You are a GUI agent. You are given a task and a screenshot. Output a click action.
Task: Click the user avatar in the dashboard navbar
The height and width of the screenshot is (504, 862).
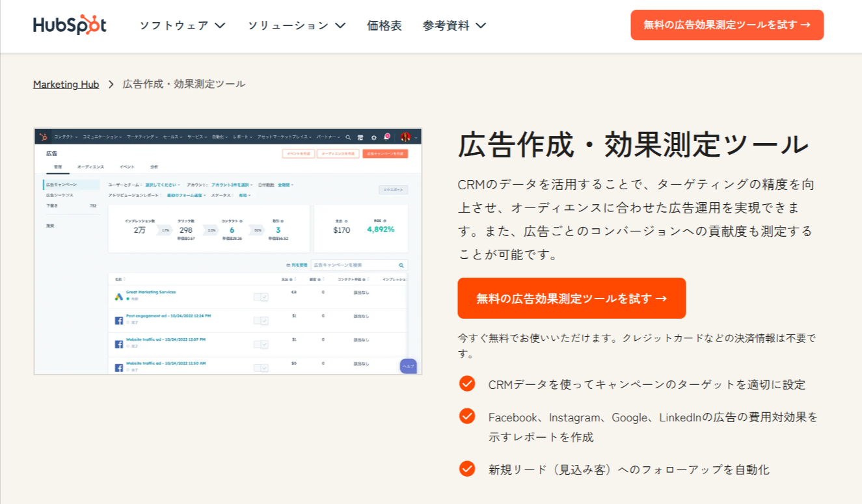[x=405, y=137]
